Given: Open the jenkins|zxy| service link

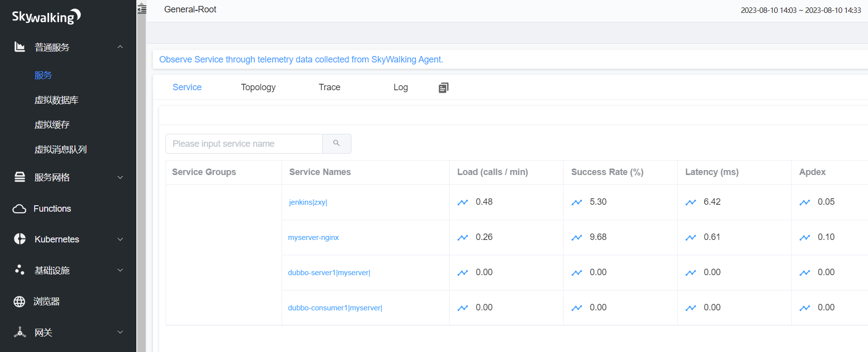Looking at the screenshot, I should click(x=308, y=202).
